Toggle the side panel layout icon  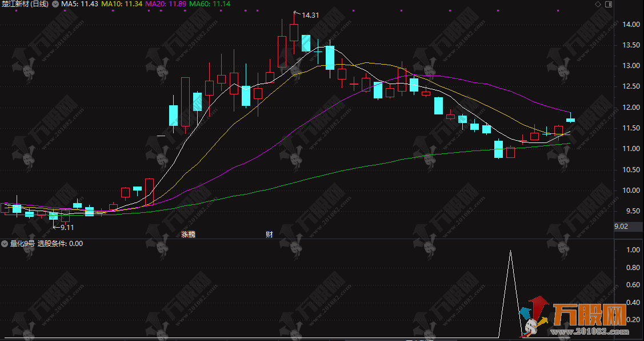(x=608, y=4)
